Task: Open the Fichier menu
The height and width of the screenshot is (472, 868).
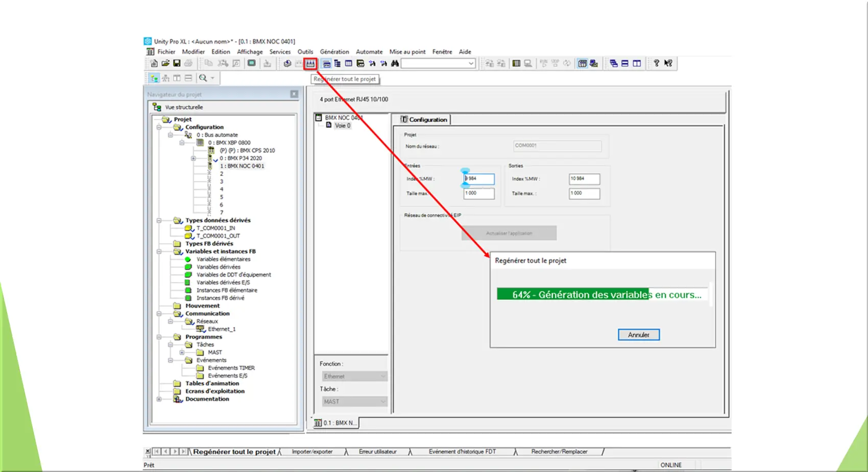Action: pos(166,52)
